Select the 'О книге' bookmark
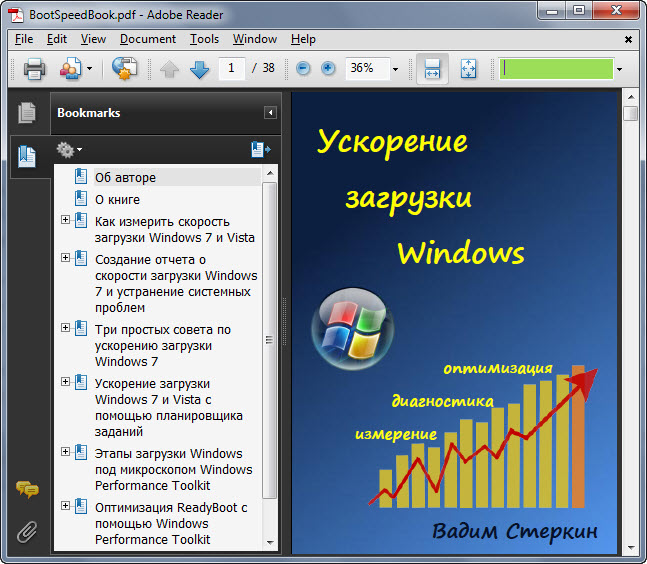Viewport: 647px width, 564px height. tap(118, 200)
